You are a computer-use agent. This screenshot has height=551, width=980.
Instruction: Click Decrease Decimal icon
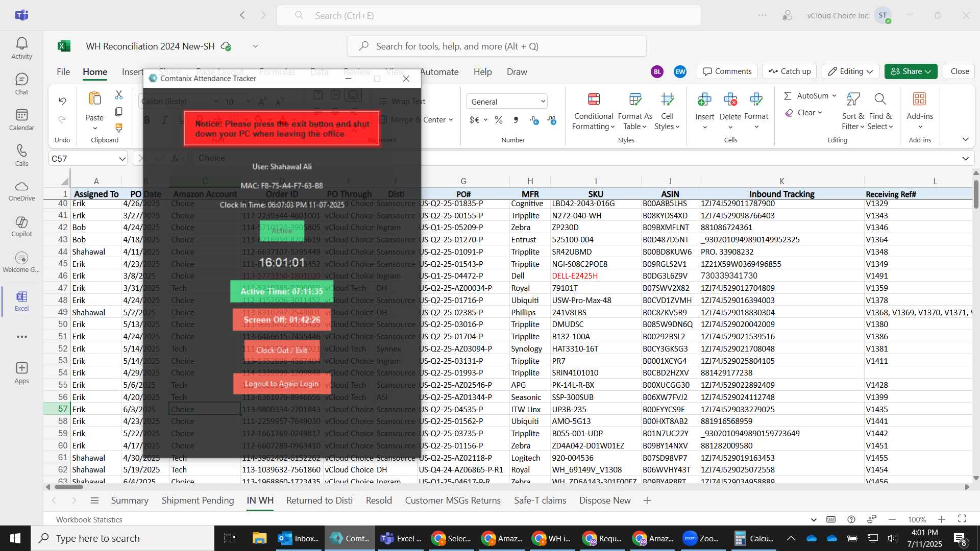tap(552, 120)
